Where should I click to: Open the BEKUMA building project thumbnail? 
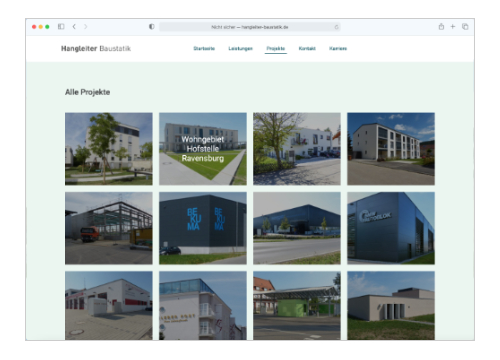(x=203, y=228)
